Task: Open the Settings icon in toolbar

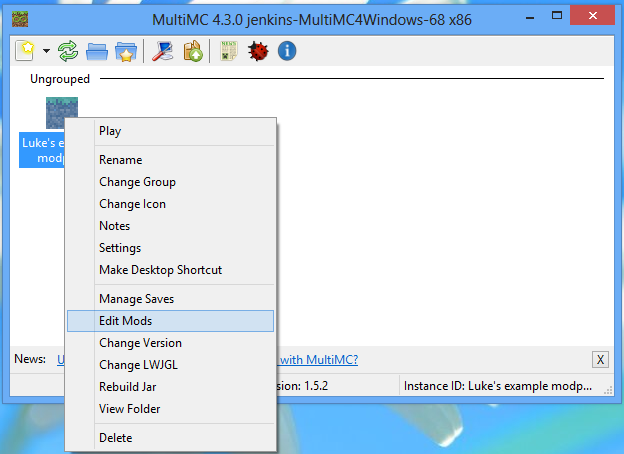Action: pyautogui.click(x=162, y=51)
